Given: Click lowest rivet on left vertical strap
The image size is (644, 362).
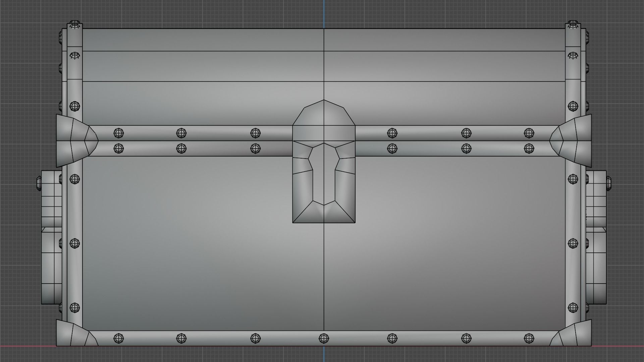Looking at the screenshot, I should [75, 308].
